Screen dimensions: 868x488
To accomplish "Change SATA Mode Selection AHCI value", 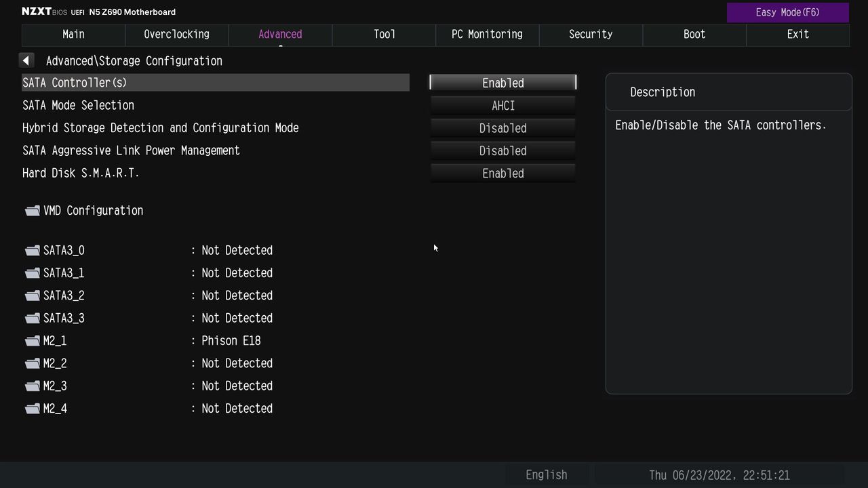I will tap(503, 106).
